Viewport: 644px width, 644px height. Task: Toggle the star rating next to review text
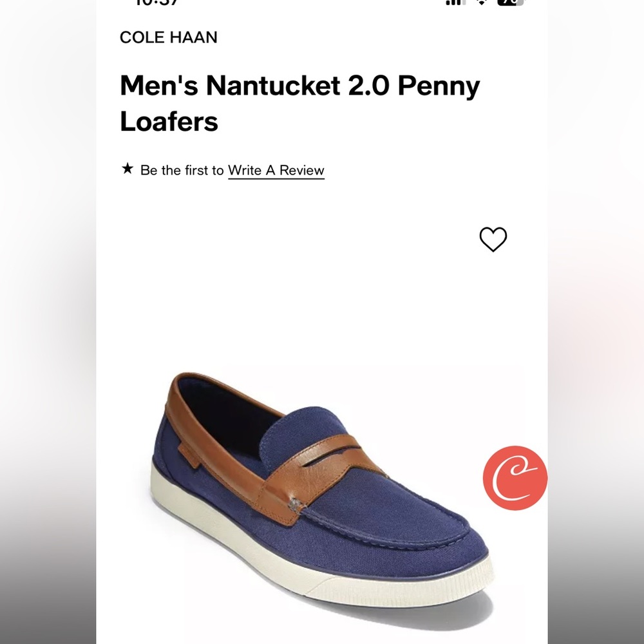[x=126, y=169]
